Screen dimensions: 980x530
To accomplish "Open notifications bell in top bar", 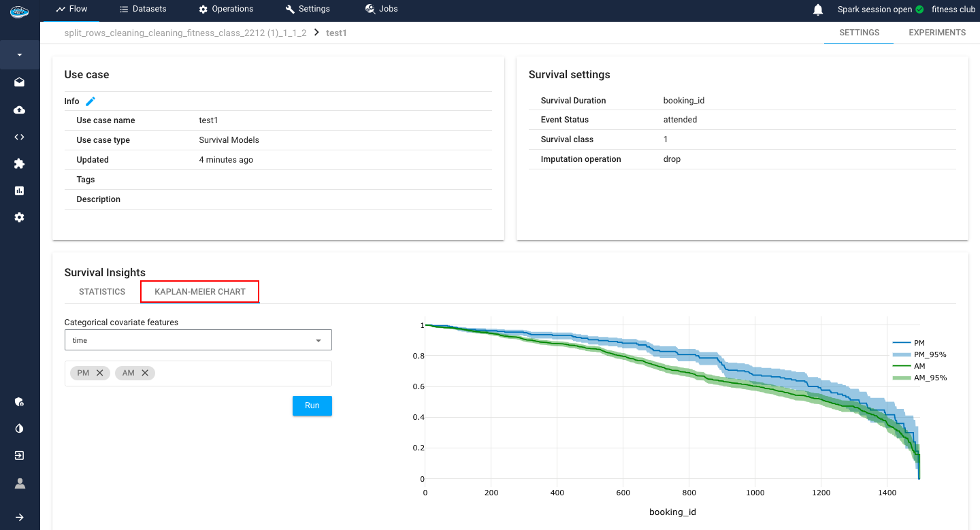I will click(818, 10).
